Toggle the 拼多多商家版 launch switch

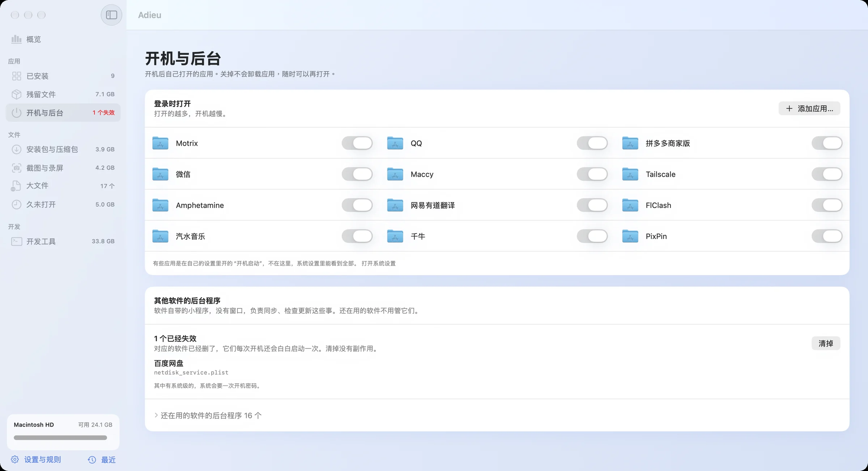pyautogui.click(x=827, y=143)
